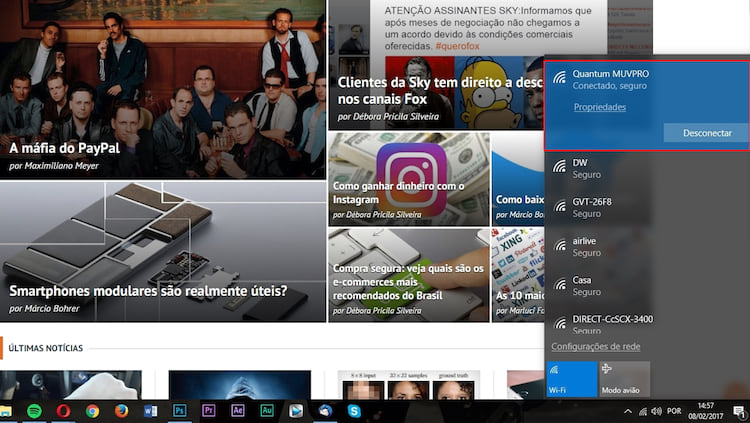Open Thunderbird from the taskbar
750x423 pixels.
325,411
